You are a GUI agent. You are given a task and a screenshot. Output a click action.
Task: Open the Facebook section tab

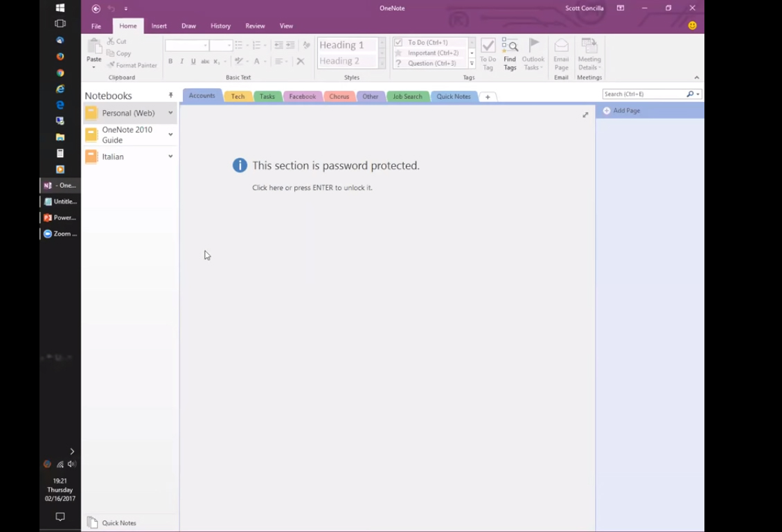(302, 97)
